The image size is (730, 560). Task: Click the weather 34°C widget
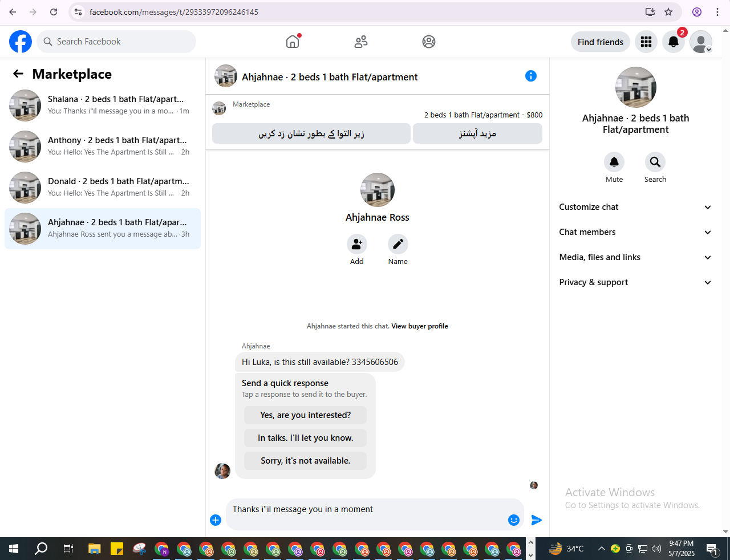click(566, 549)
